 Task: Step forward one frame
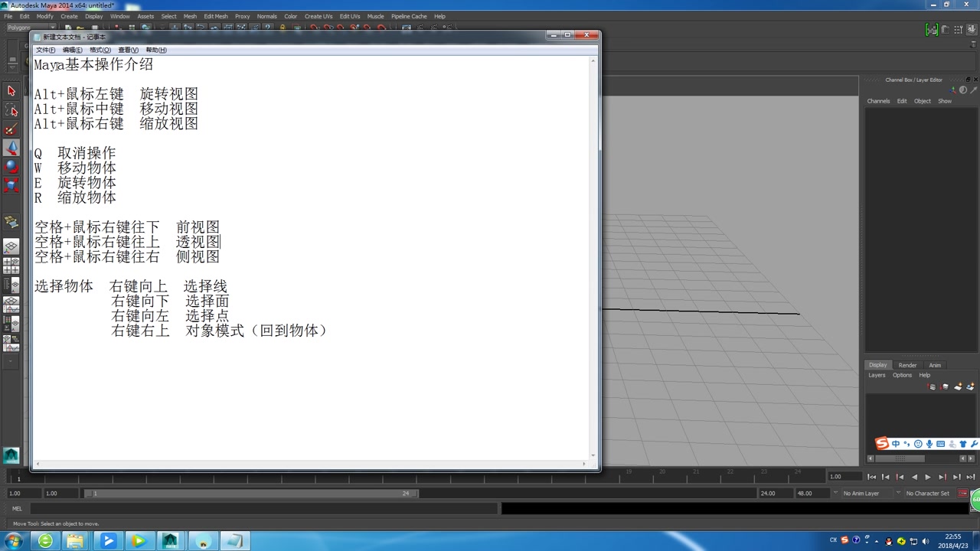(x=956, y=477)
